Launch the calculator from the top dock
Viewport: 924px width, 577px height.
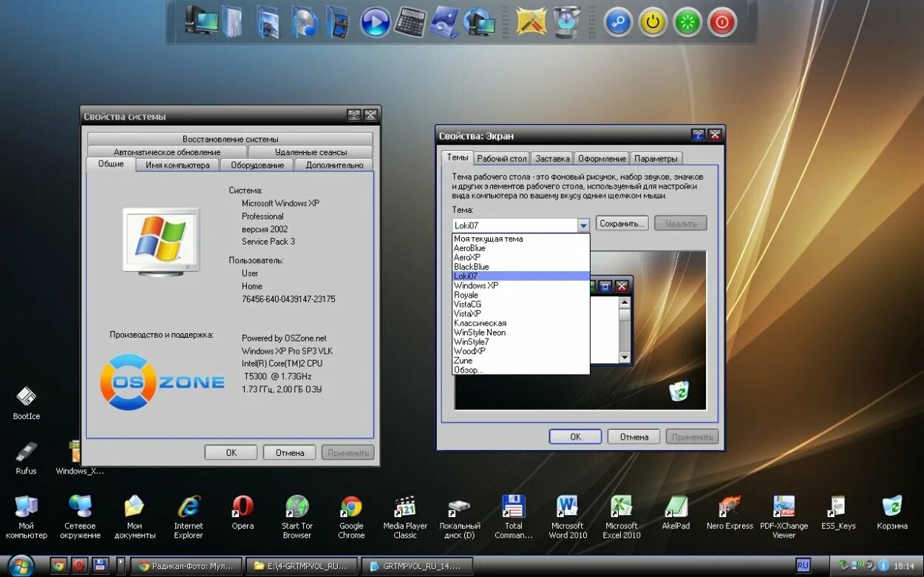tap(410, 21)
